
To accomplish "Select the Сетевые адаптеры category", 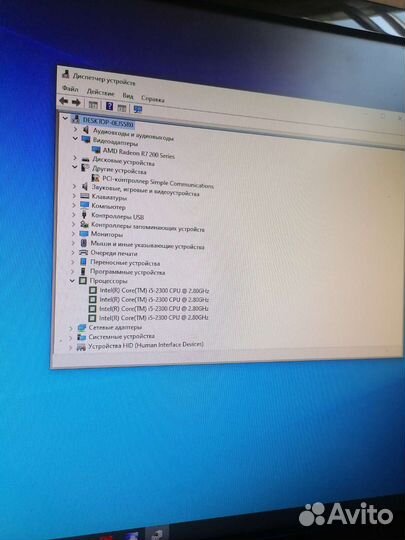I will (x=115, y=327).
